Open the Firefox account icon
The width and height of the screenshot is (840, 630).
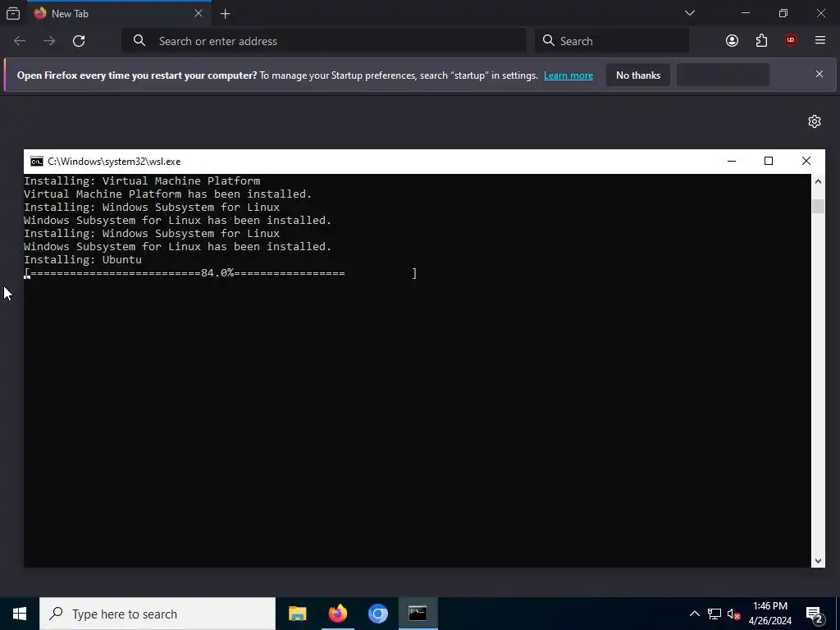click(732, 41)
